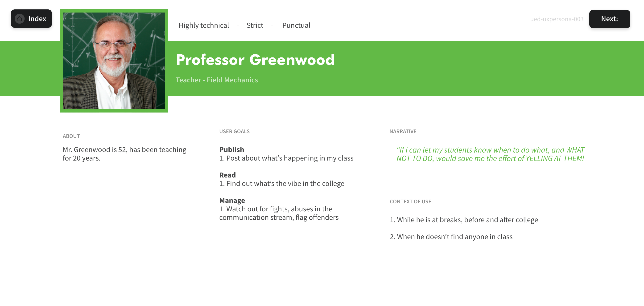Click the USER GOALS section heading

234,132
